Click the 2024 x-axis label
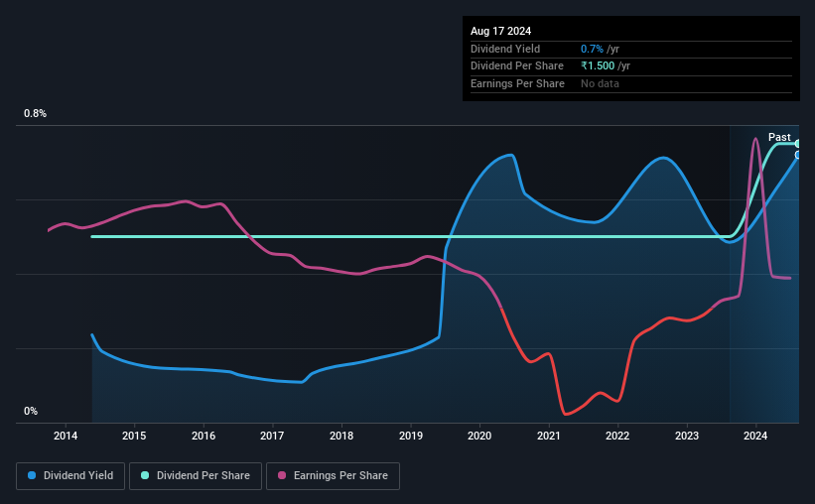This screenshot has width=815, height=504. tap(755, 436)
